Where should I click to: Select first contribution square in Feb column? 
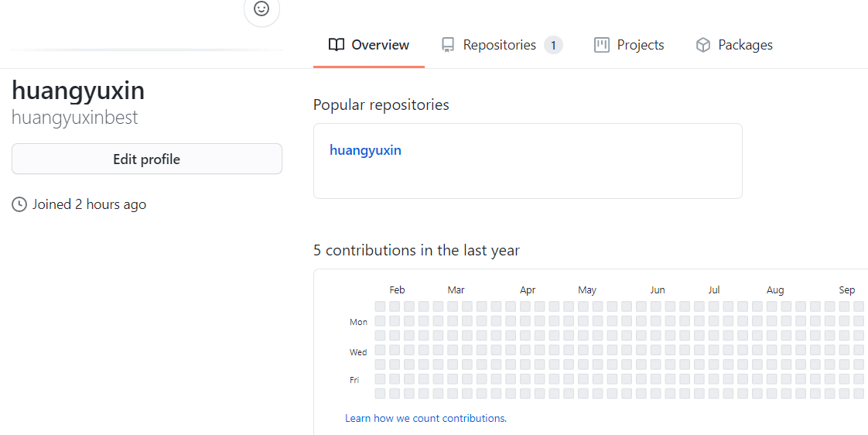395,307
